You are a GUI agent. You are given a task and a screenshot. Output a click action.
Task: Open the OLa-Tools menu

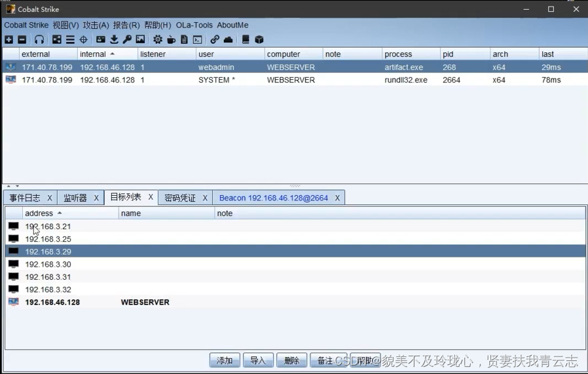tap(194, 25)
